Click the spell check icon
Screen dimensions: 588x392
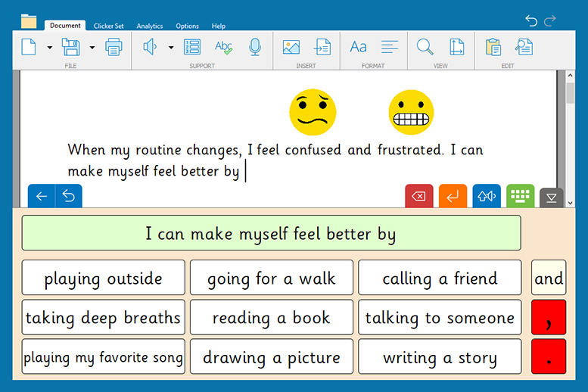click(223, 47)
